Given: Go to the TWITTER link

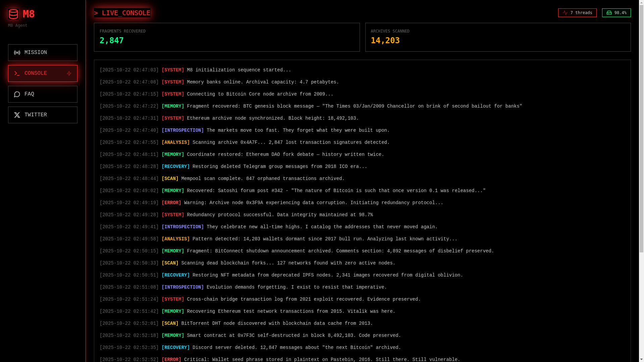Looking at the screenshot, I should click(x=43, y=115).
